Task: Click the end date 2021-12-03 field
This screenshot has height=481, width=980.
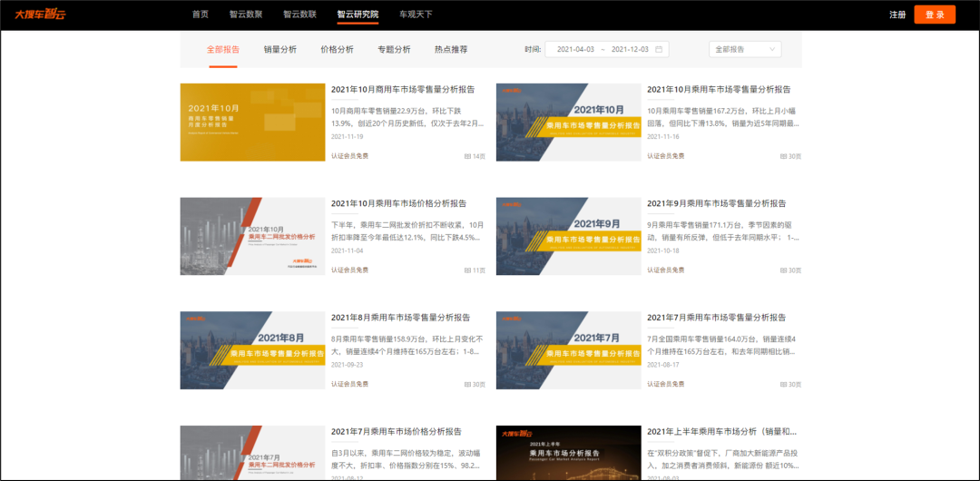Action: click(x=630, y=49)
